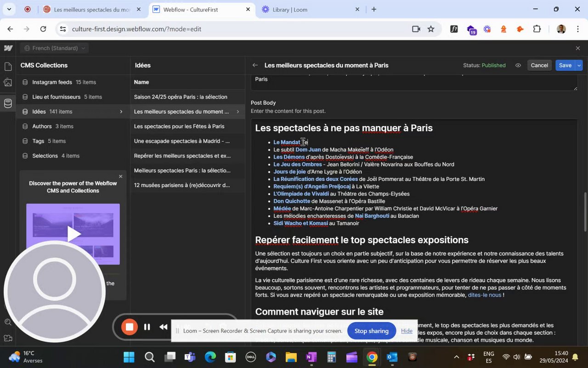Click the camera icon in address bar
The height and width of the screenshot is (368, 588).
[x=416, y=29]
